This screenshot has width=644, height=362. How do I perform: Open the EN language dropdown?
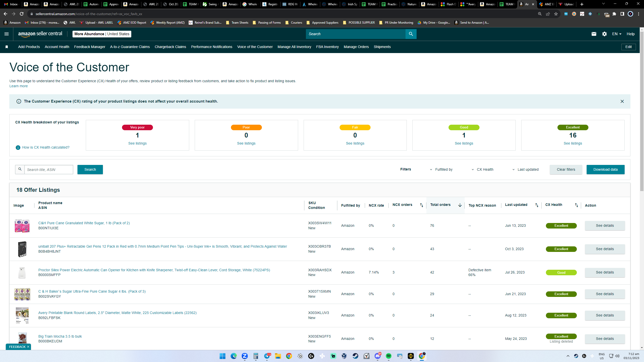point(617,34)
